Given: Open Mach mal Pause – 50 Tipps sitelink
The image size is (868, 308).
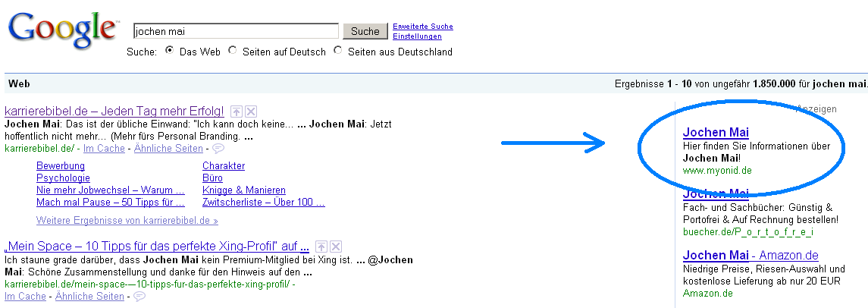Looking at the screenshot, I should 111,203.
